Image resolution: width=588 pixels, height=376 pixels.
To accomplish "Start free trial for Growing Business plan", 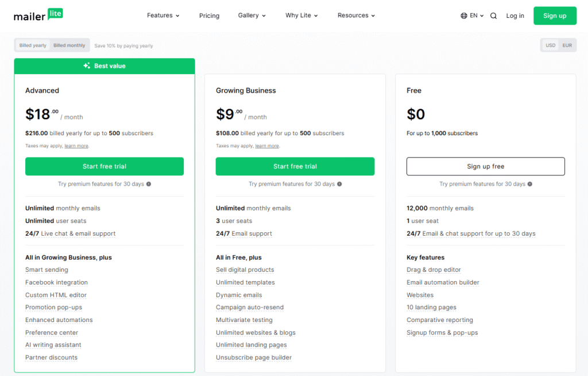I will coord(295,166).
